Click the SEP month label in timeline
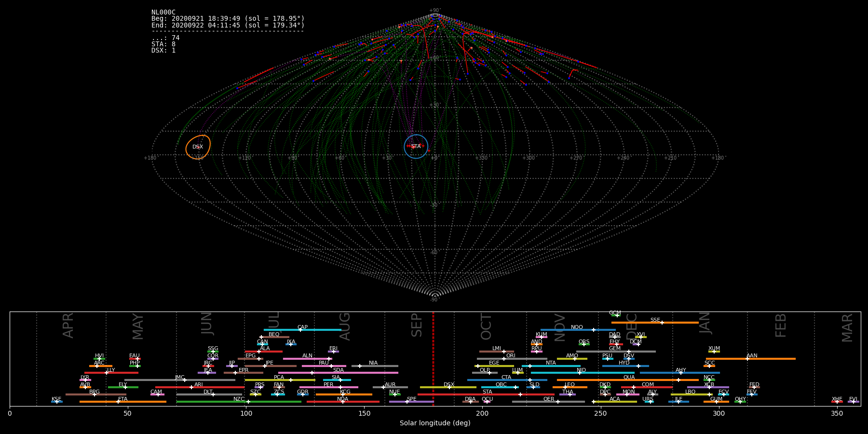The image size is (868, 434). pos(417,325)
